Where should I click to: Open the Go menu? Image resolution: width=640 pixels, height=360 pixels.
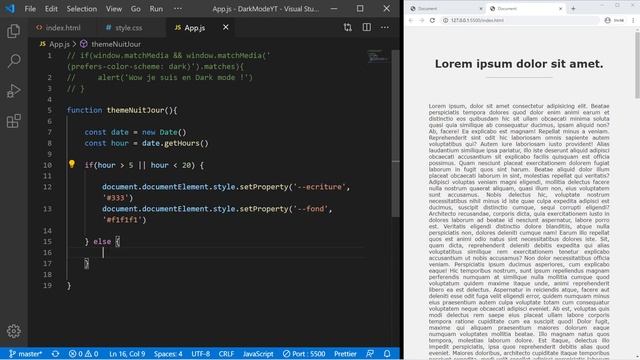coord(136,9)
